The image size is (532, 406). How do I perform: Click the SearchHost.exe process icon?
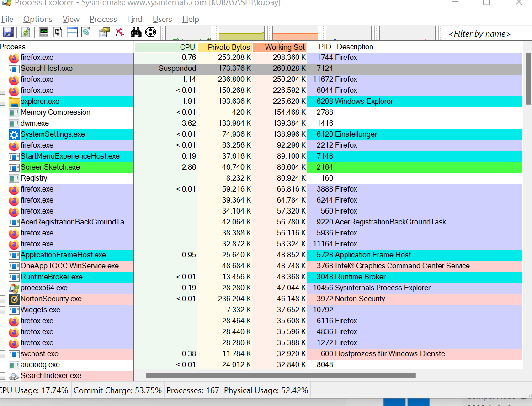[14, 69]
